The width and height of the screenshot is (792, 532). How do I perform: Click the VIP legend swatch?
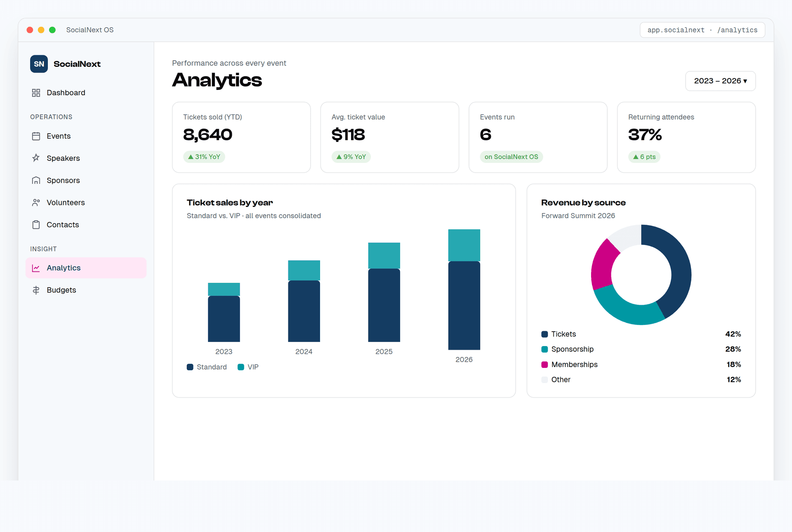[x=241, y=367]
